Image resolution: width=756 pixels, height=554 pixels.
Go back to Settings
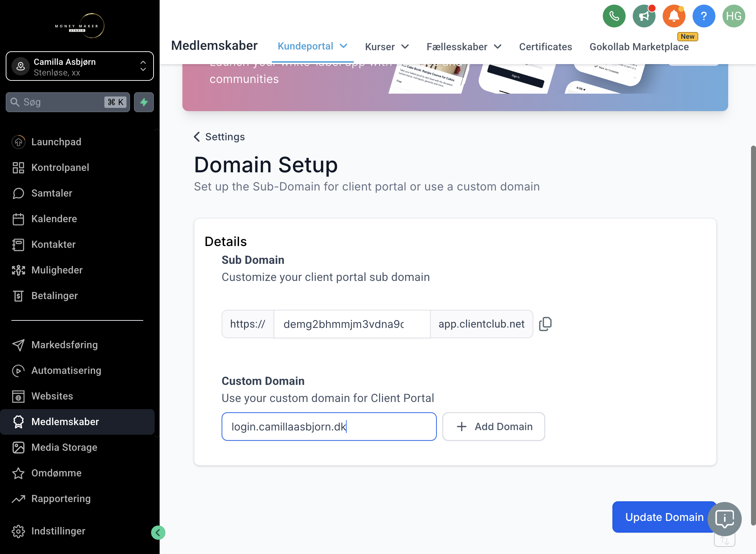pyautogui.click(x=219, y=137)
